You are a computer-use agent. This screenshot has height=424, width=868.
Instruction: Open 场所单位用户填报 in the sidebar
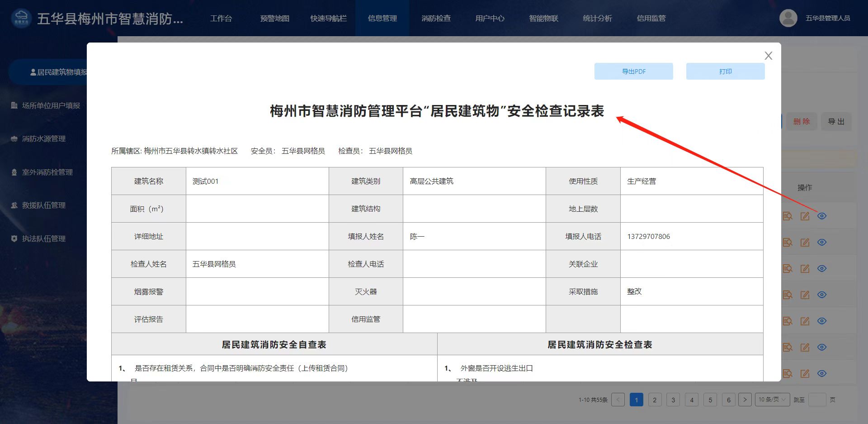tap(51, 105)
